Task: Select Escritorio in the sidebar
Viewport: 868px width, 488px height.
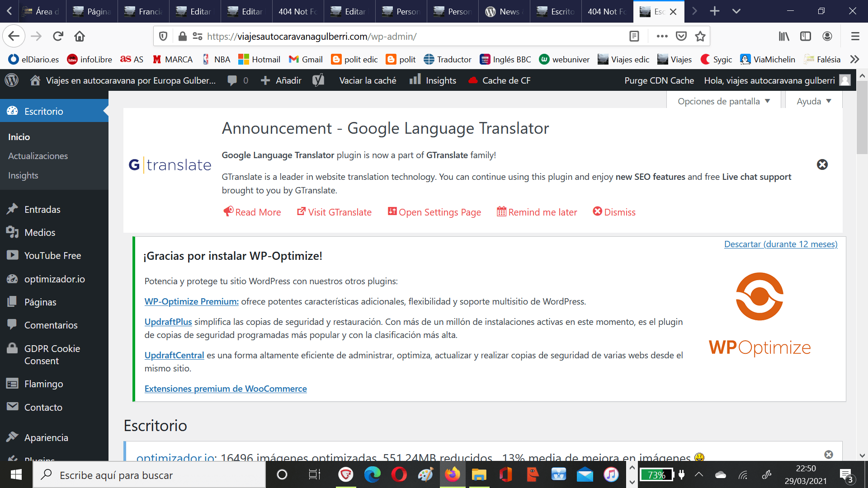Action: point(54,111)
